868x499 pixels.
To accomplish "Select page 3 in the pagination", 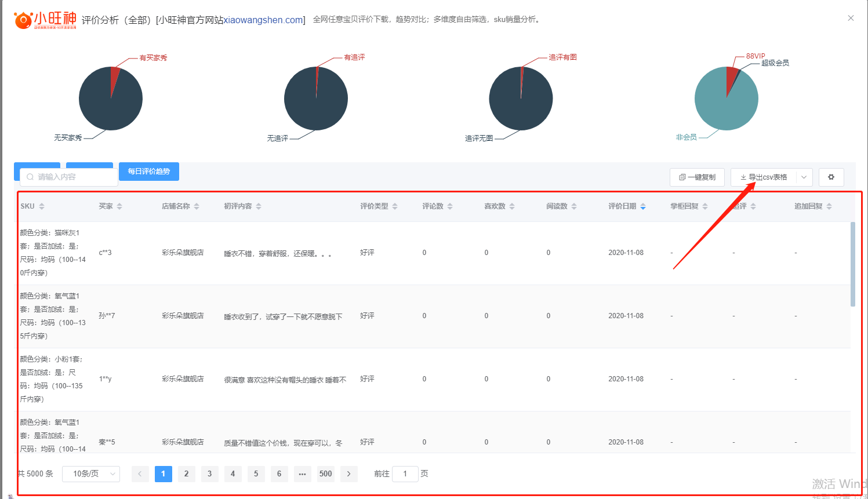I will click(209, 474).
